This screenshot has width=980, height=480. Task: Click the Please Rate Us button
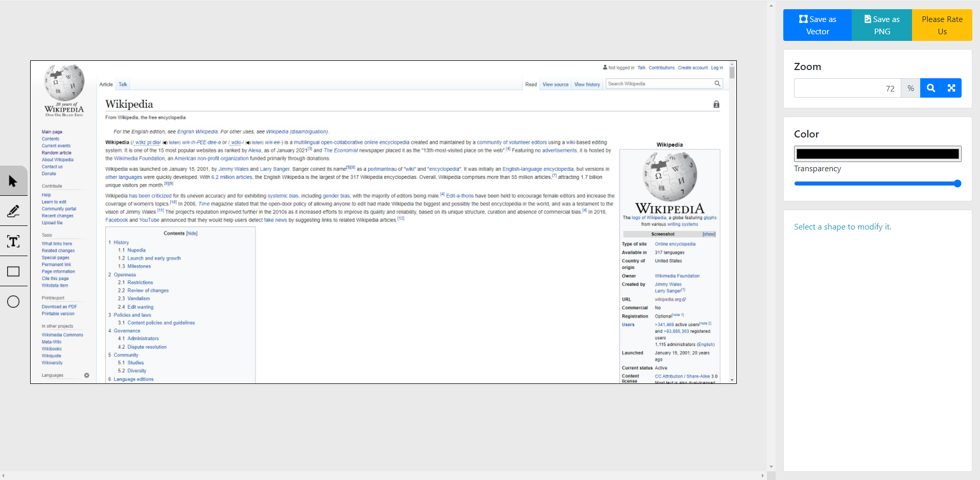click(942, 25)
